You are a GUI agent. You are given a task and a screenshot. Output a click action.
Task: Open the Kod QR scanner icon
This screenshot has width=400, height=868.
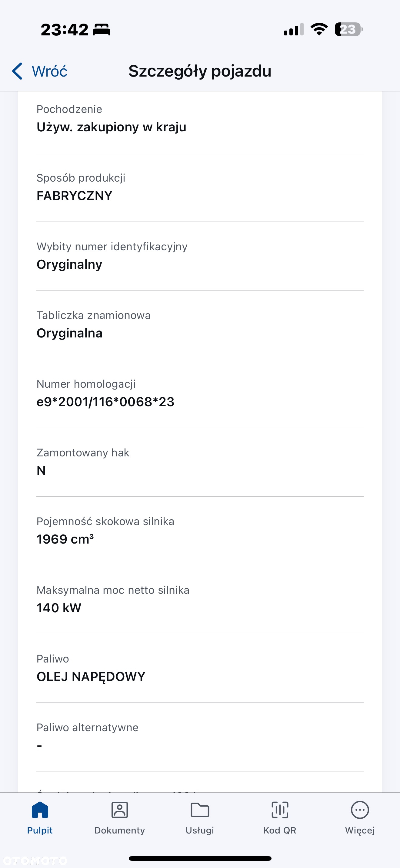click(280, 810)
